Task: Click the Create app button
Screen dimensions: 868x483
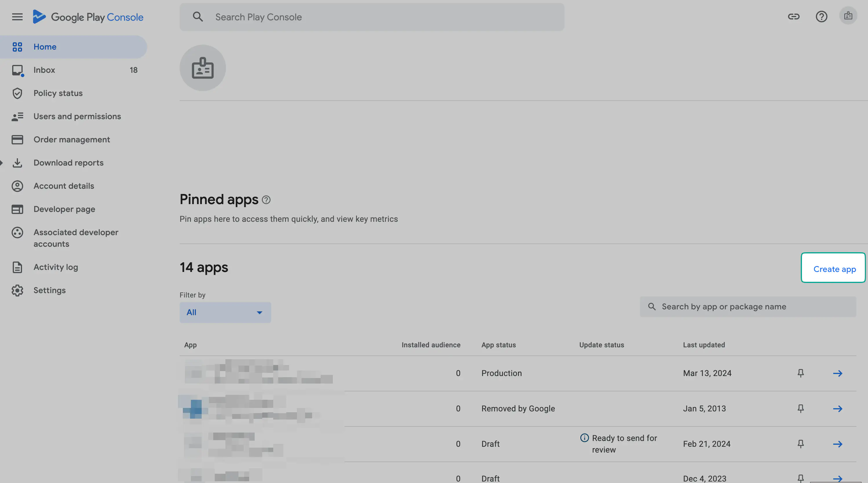Action: coord(833,269)
